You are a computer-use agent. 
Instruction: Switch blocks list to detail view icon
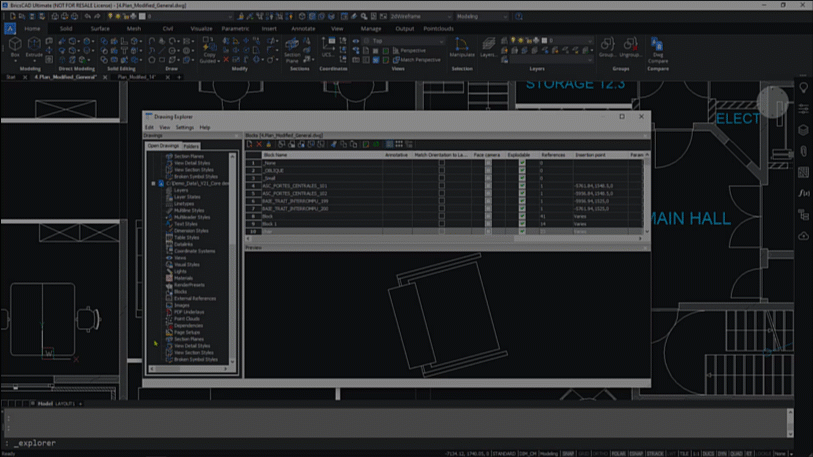coord(389,145)
